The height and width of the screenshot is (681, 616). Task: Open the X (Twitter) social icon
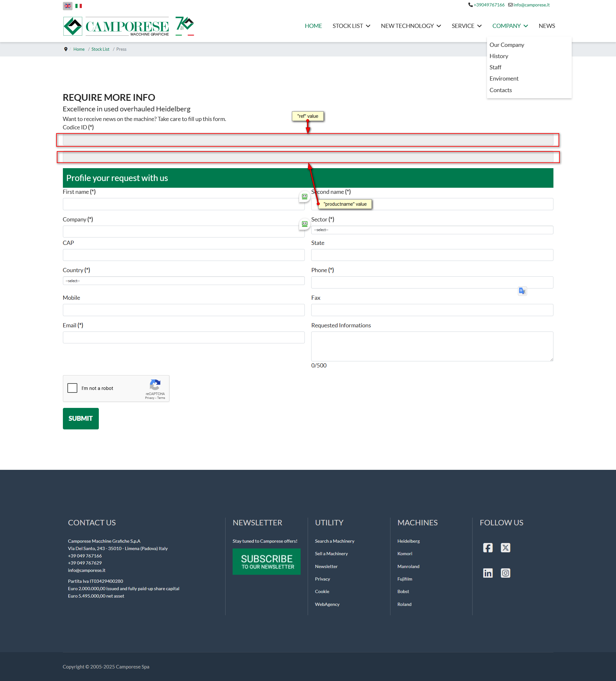pyautogui.click(x=505, y=547)
